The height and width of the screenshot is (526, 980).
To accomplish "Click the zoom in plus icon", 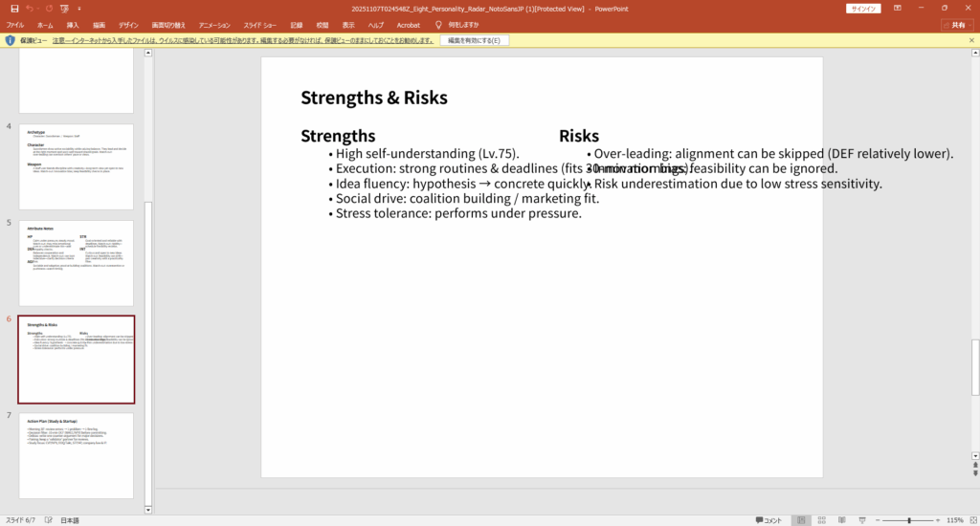I will 938,519.
